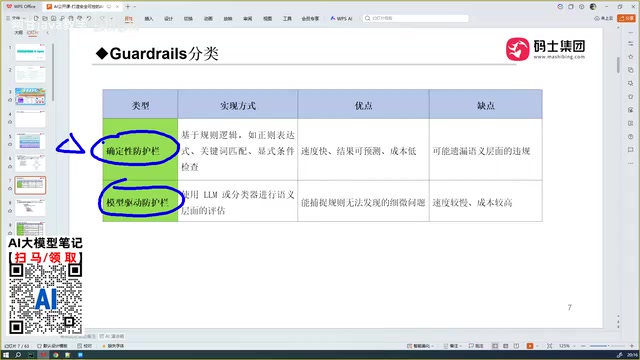Click the zoom slider in status bar
Screen dimensions: 640x360
click(607, 346)
